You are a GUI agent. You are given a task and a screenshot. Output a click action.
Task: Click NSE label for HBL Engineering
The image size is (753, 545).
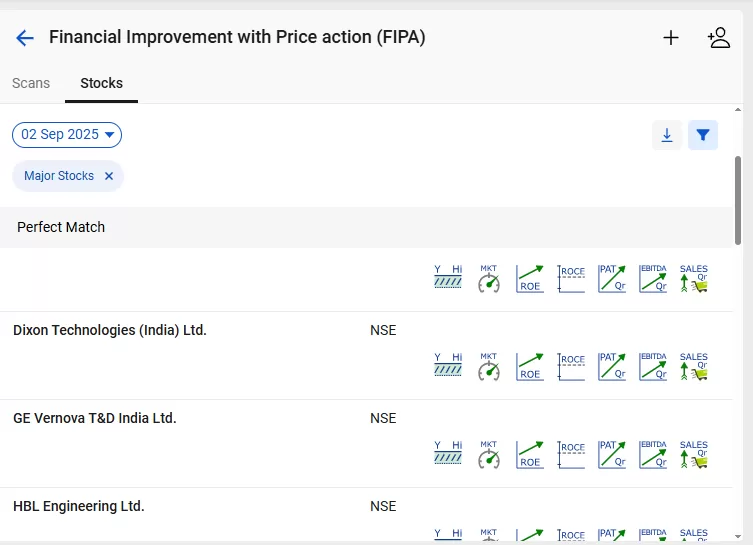tap(383, 506)
